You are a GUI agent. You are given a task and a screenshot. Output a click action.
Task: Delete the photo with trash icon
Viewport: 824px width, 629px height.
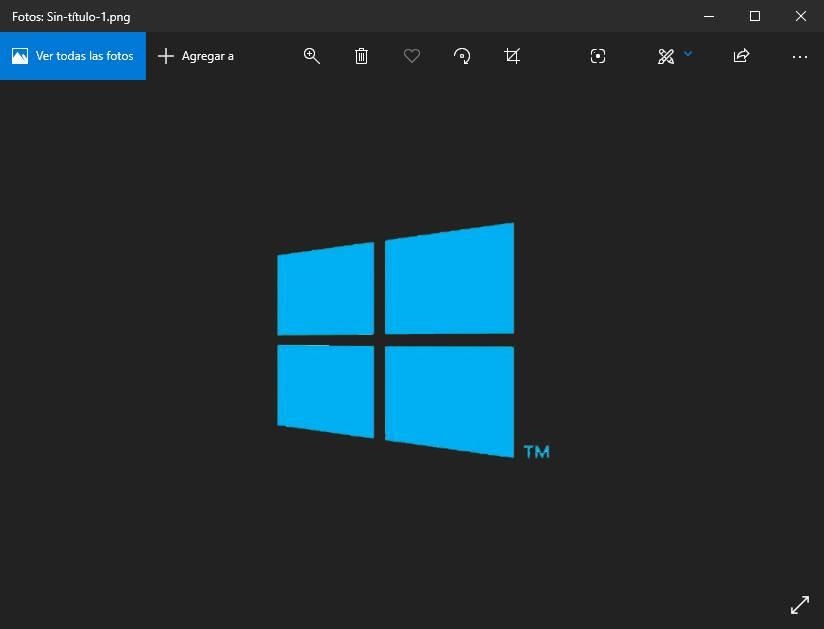click(x=361, y=56)
